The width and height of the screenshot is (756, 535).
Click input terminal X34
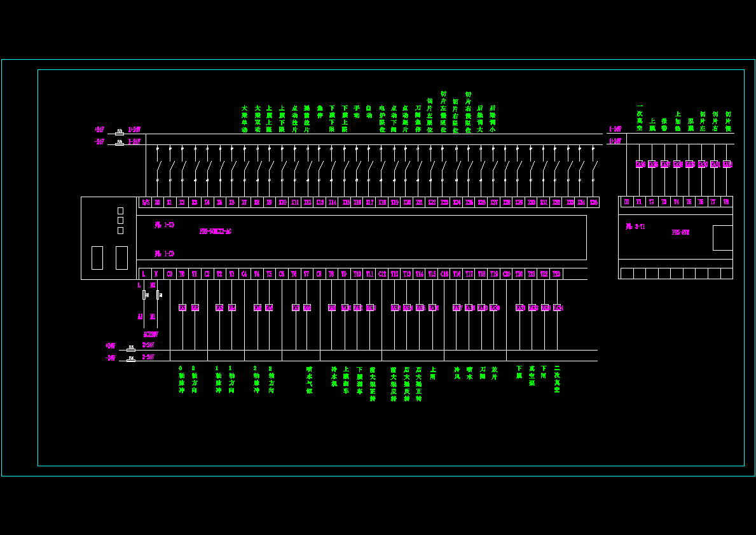pos(581,203)
